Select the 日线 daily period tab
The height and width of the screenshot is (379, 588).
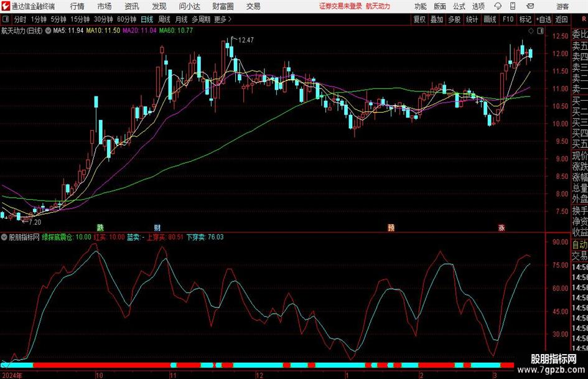tap(147, 19)
